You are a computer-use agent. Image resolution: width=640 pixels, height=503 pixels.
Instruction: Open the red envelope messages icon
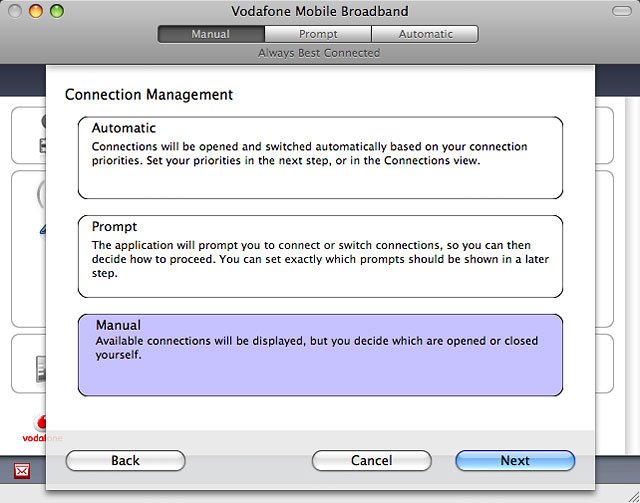[22, 470]
